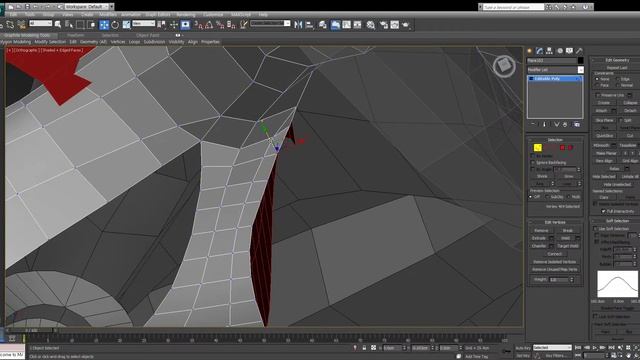Click the Render Production teapot icon

pos(406,25)
